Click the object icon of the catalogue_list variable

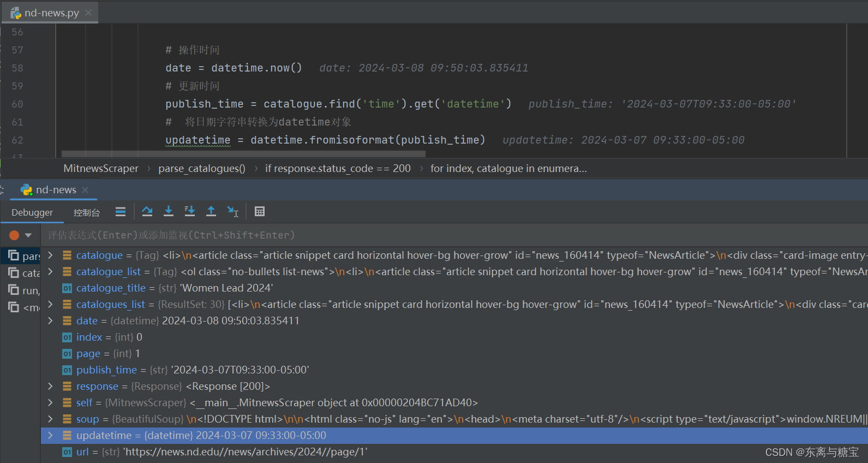click(67, 271)
